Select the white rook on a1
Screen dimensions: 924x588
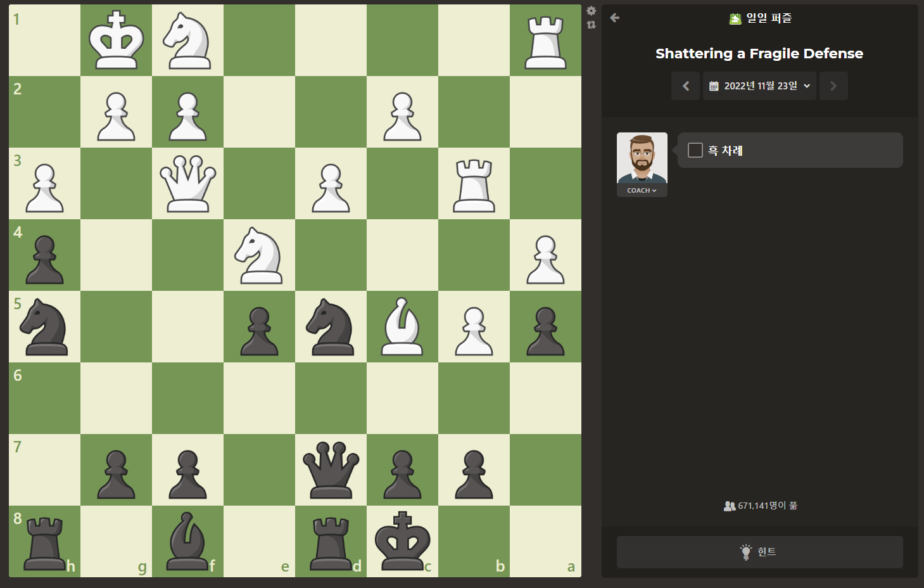click(546, 42)
